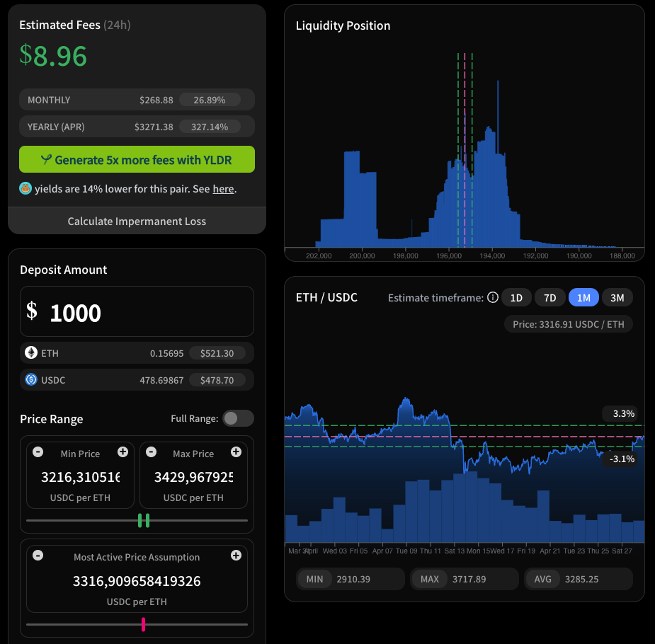Screen dimensions: 655x644
Task: Click the green max price slider handle
Action: [147, 520]
